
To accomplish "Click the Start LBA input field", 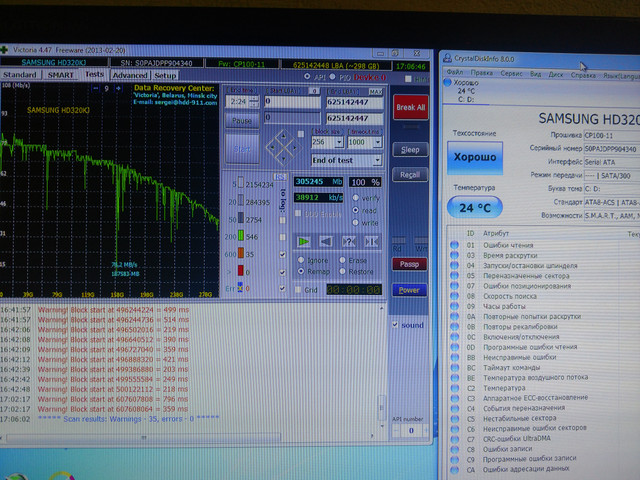I will tap(292, 101).
